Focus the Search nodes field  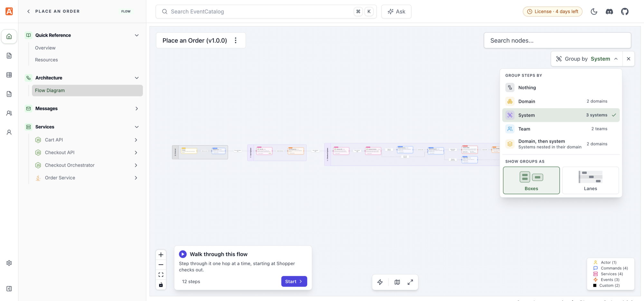point(557,41)
